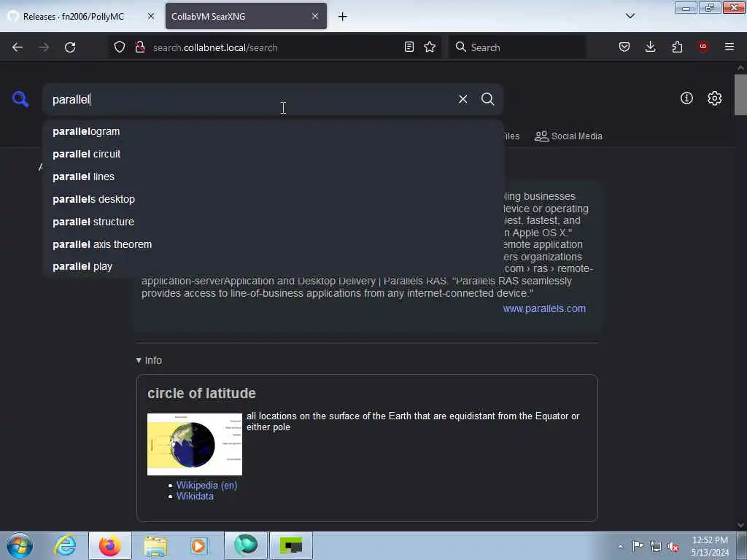Click the SearXNG logo magnifier
The image size is (747, 560).
click(x=20, y=99)
